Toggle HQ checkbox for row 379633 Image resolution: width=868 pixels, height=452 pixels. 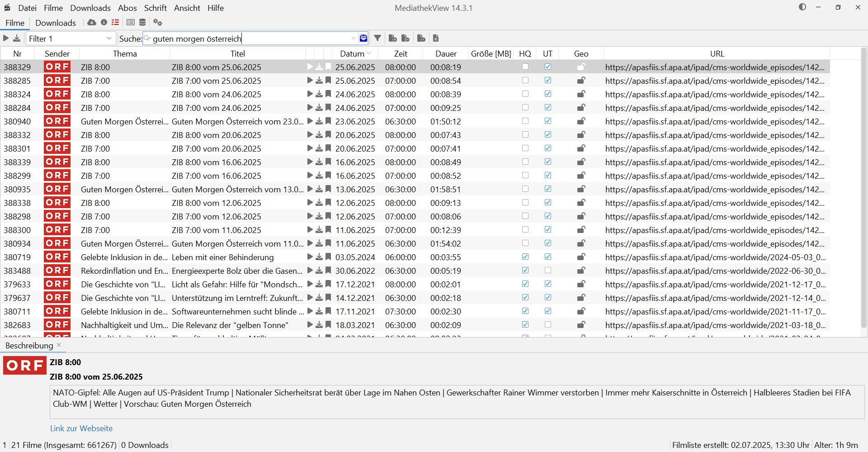pos(525,284)
